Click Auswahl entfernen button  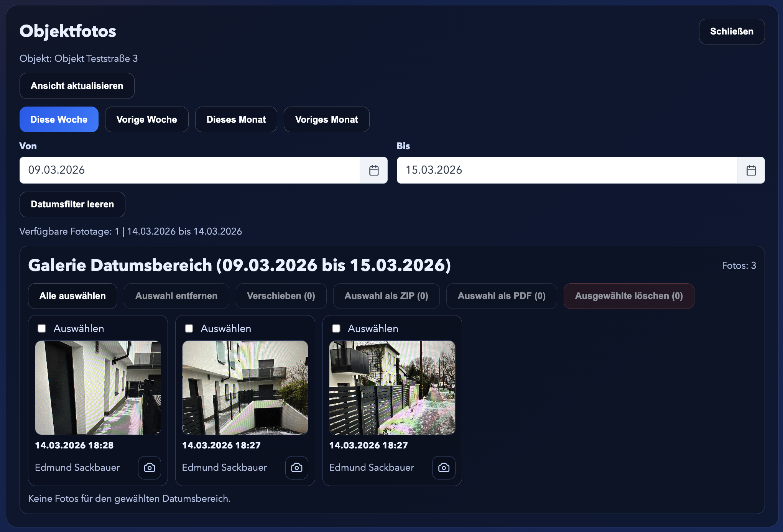pos(176,296)
